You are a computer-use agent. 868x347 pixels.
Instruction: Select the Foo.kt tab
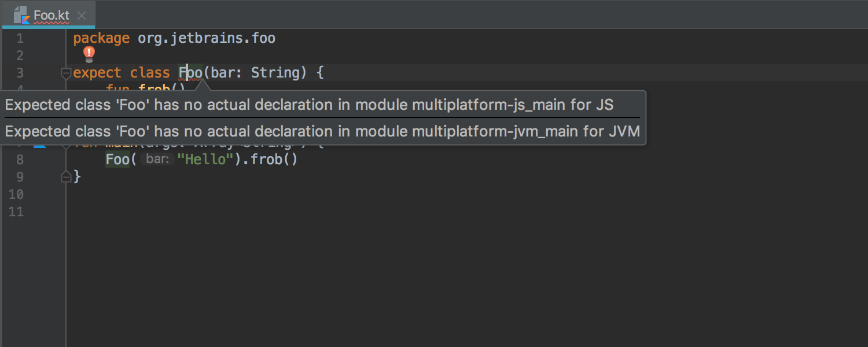[x=49, y=15]
